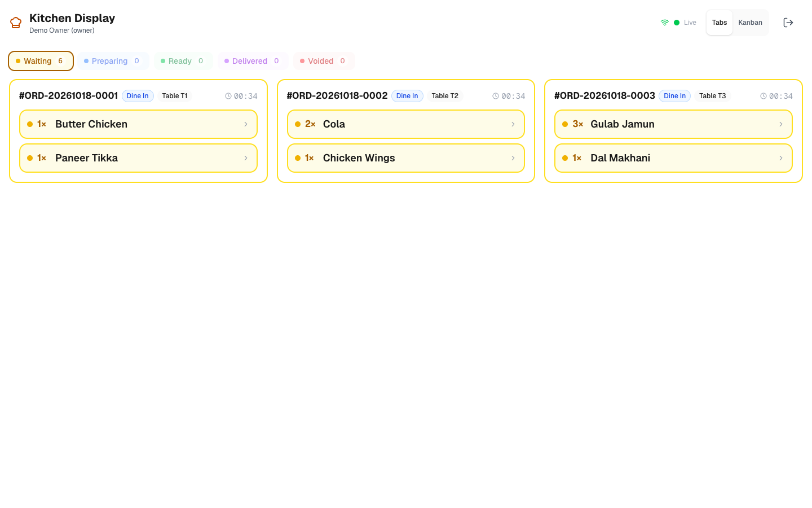Go to the Delivered tab
This screenshot has height=508, width=812.
(253, 61)
